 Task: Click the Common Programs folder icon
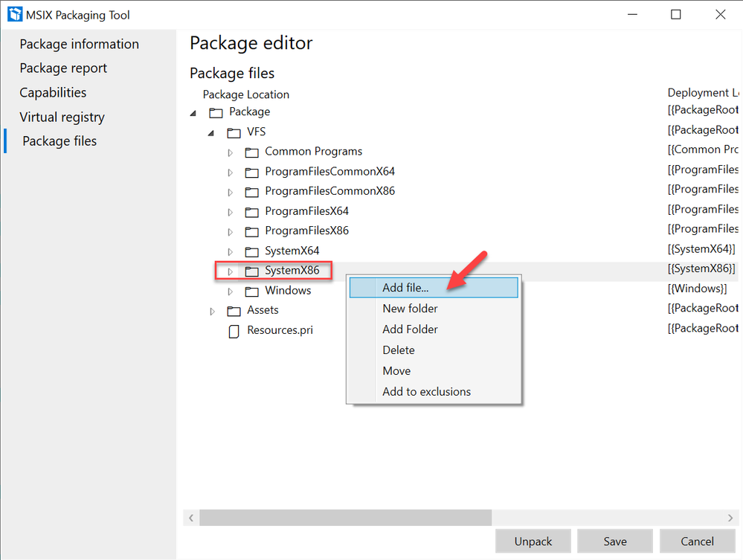coord(251,152)
